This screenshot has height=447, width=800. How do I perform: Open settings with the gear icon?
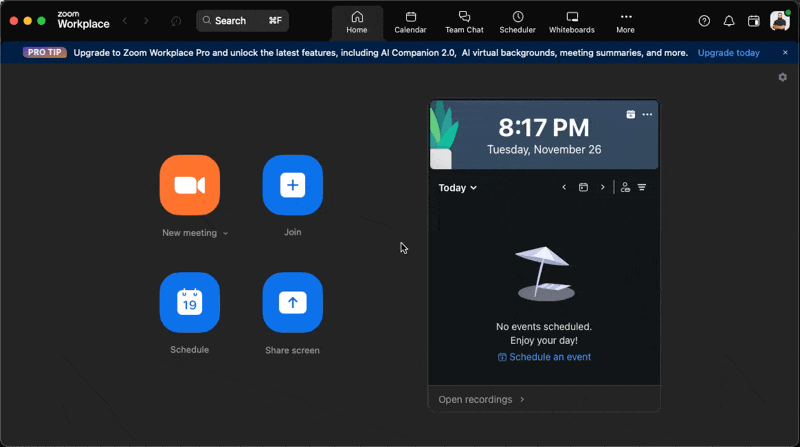pos(783,77)
